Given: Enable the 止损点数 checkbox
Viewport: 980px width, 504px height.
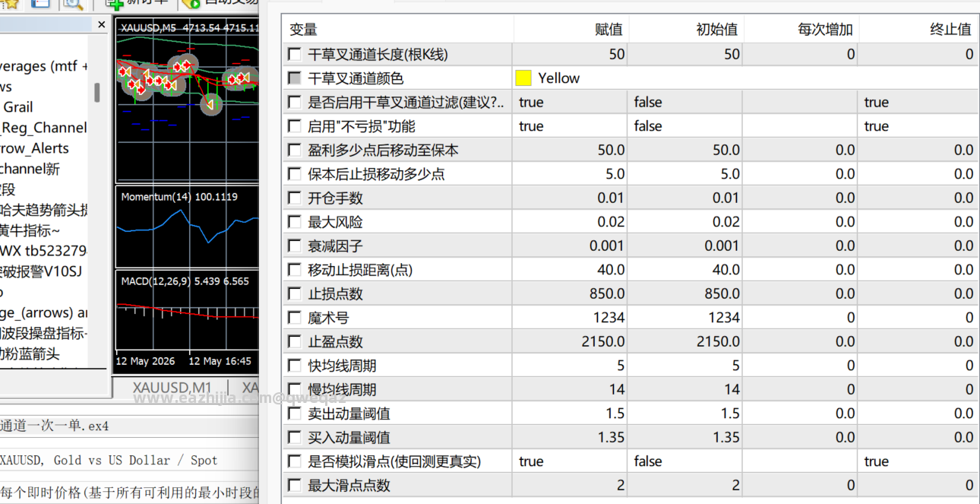Looking at the screenshot, I should tap(295, 294).
